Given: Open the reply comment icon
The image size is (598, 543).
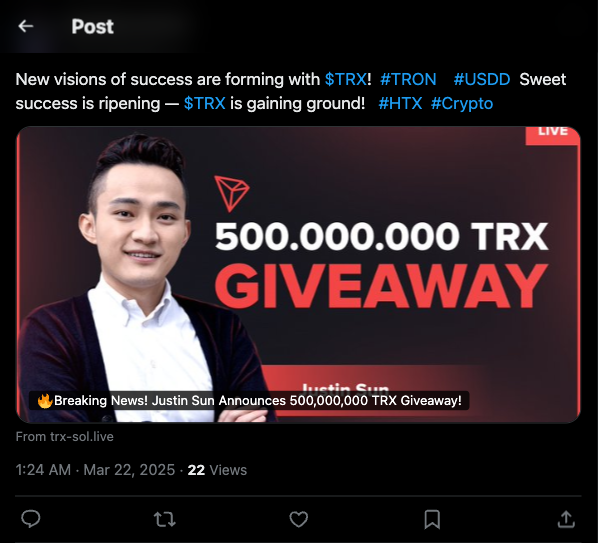Looking at the screenshot, I should click(31, 519).
